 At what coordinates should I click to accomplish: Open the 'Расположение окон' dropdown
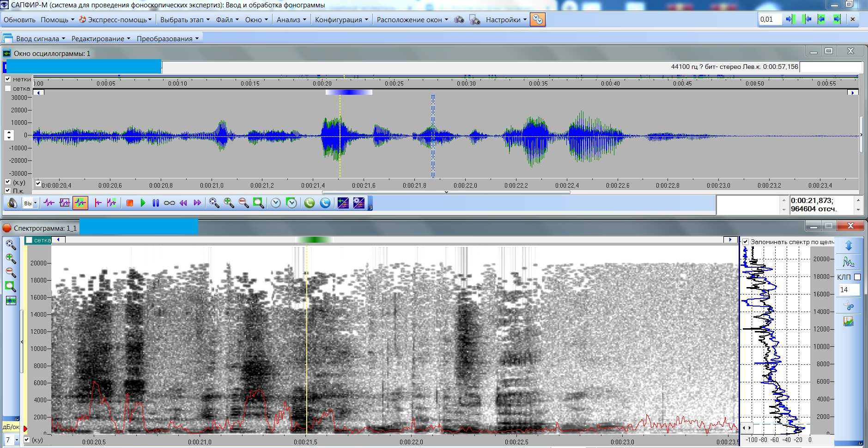coord(412,20)
